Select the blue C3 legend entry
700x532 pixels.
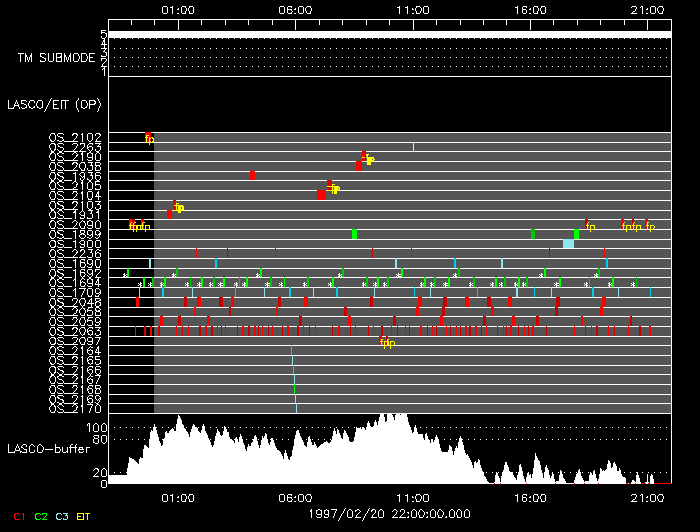tap(63, 515)
